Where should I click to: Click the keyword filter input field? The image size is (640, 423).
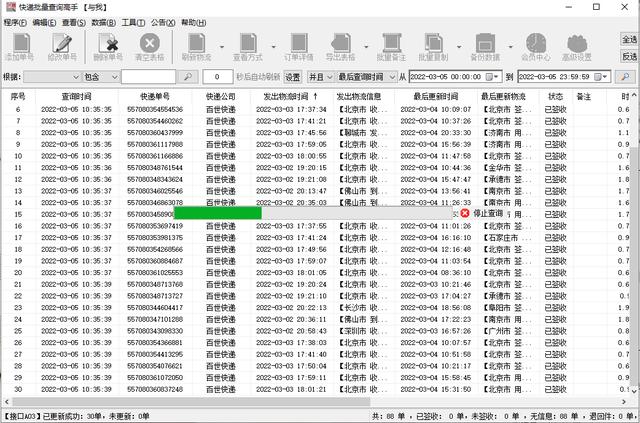click(x=149, y=77)
